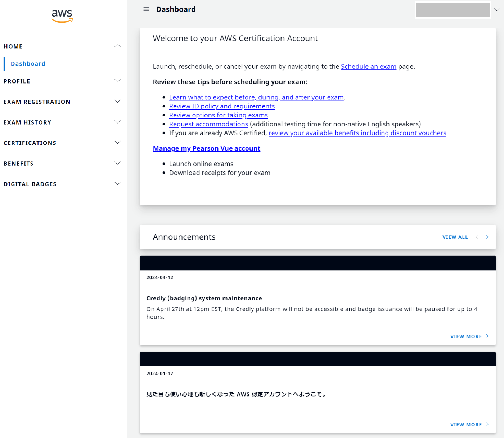Click the Dashboard page title
The width and height of the screenshot is (504, 438).
pos(176,9)
